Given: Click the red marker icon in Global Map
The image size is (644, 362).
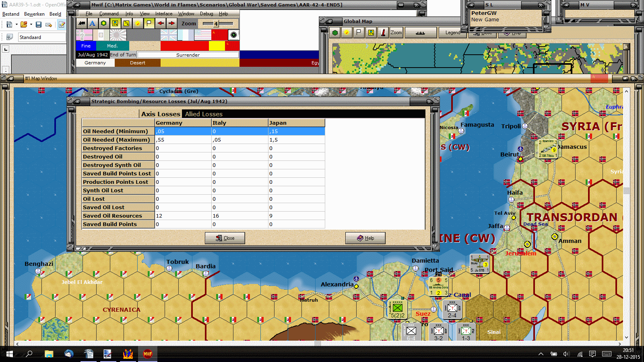Looking at the screenshot, I should coord(383,33).
